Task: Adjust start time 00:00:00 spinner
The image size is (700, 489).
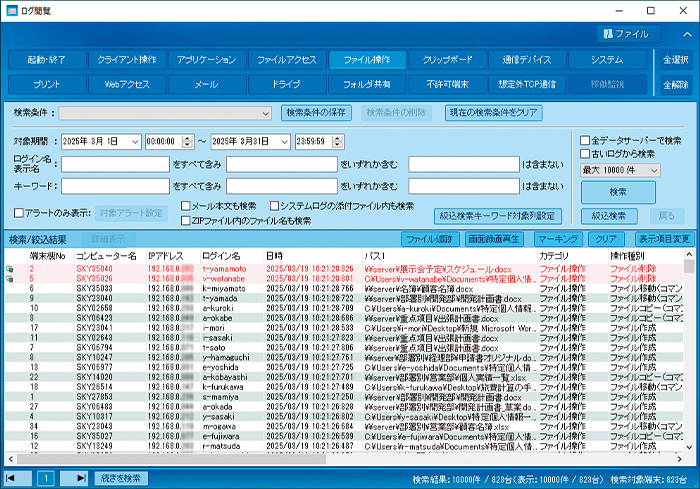Action: click(188, 142)
